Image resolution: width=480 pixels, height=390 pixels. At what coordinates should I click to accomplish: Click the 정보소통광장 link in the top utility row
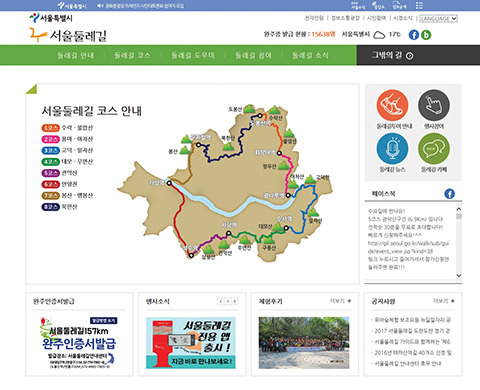[x=345, y=18]
